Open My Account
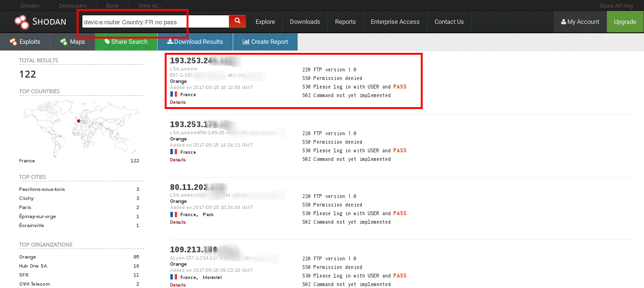 580,21
